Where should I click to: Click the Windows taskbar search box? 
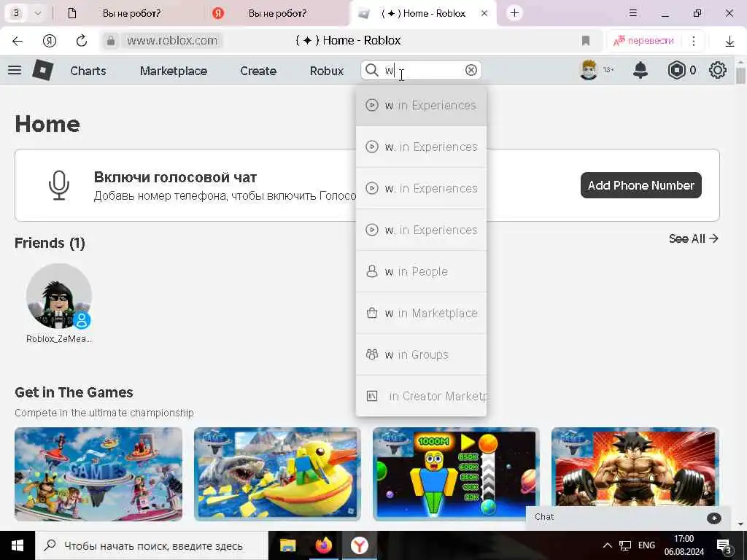coord(152,545)
